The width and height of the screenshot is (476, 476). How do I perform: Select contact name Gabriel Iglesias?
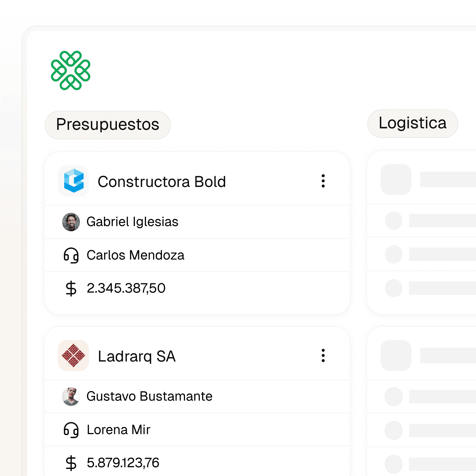132,222
